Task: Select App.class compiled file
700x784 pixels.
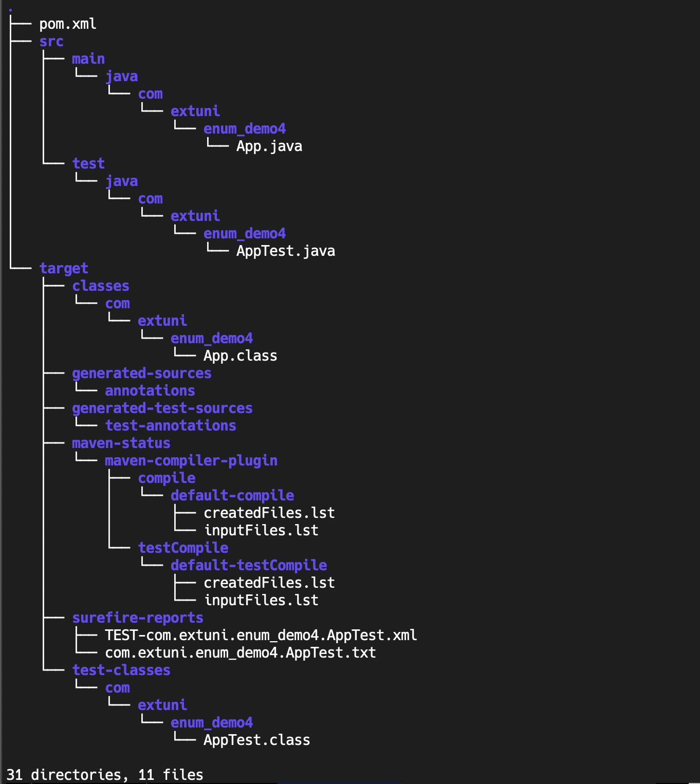Action: pyautogui.click(x=240, y=355)
